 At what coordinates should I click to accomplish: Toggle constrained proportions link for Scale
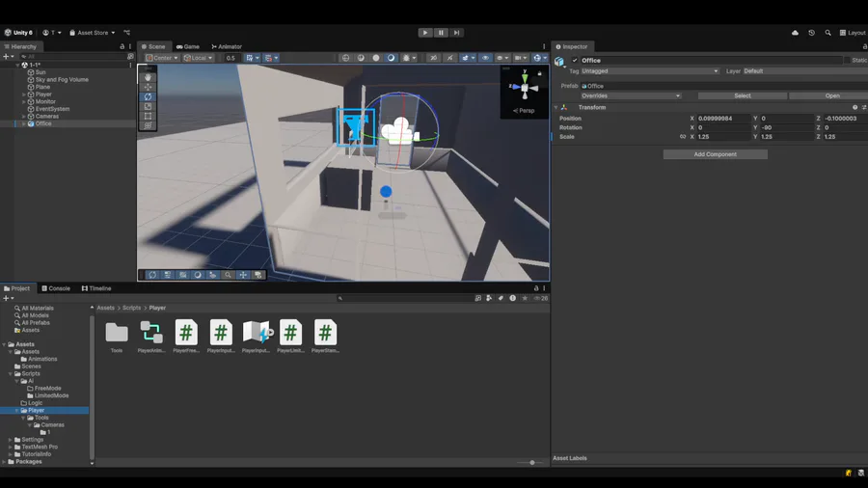(683, 137)
